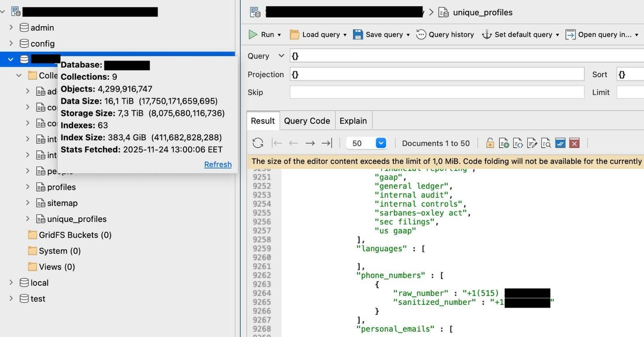Go to next page of documents
This screenshot has height=337, width=644.
tap(310, 143)
